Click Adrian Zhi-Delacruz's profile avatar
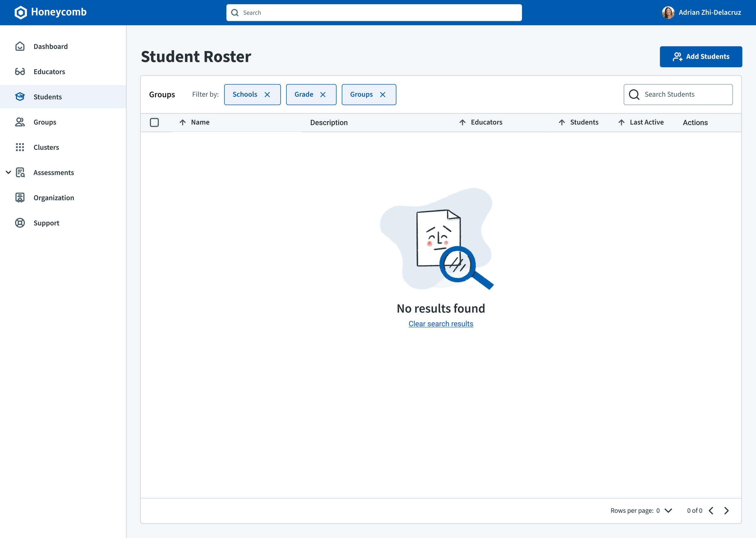756x538 pixels. tap(668, 13)
